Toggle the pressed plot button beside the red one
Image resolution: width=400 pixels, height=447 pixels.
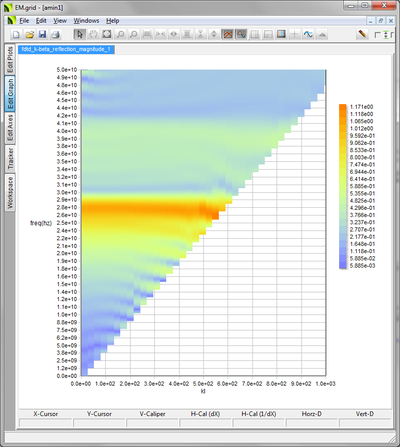241,34
